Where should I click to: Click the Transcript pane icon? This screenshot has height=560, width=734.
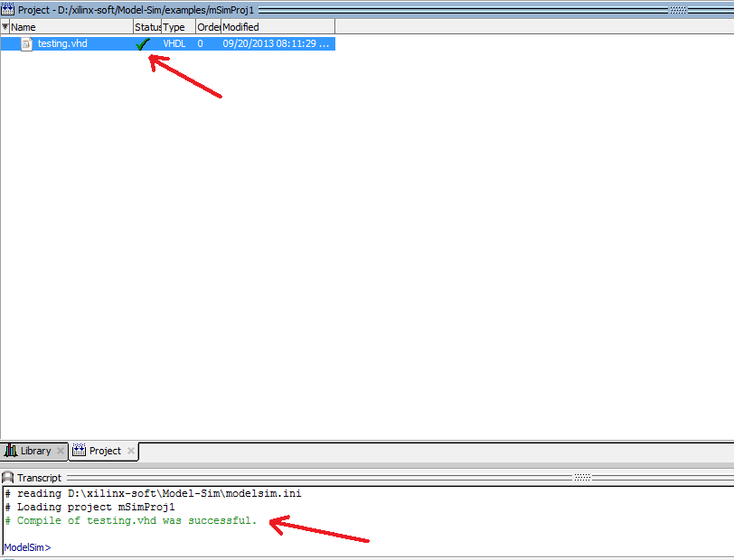pyautogui.click(x=9, y=477)
